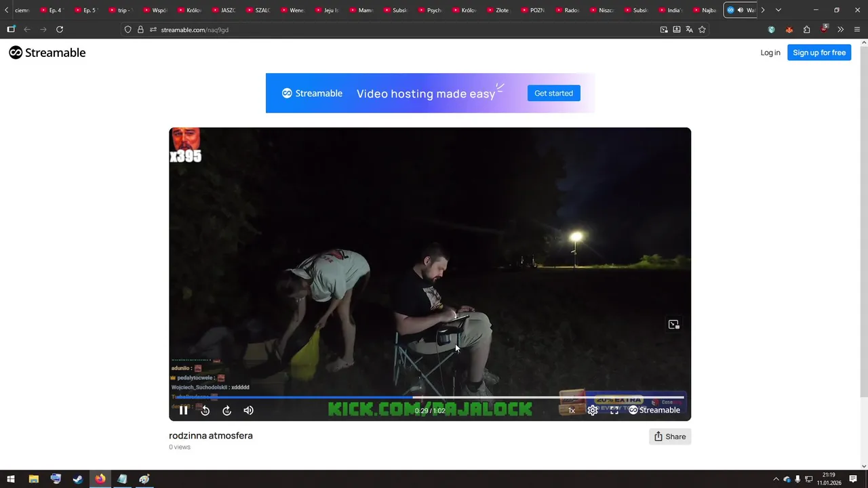The image size is (868, 488).
Task: Click Sign up for free
Action: (819, 53)
